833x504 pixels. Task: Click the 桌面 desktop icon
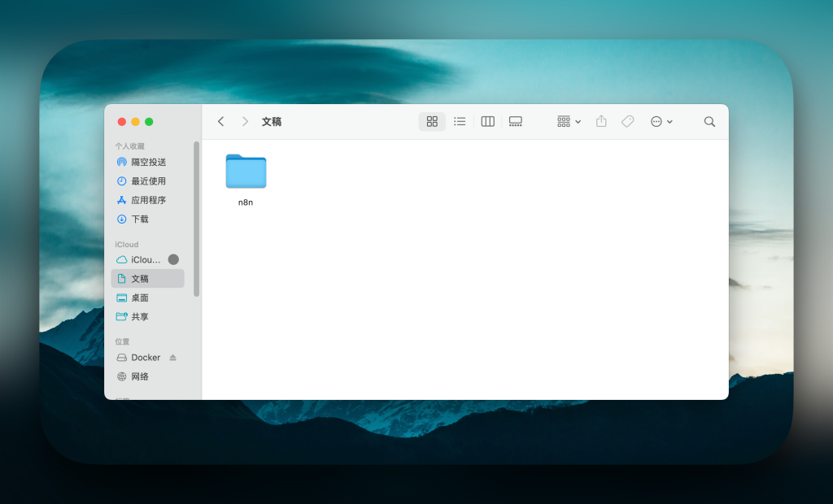click(x=122, y=298)
